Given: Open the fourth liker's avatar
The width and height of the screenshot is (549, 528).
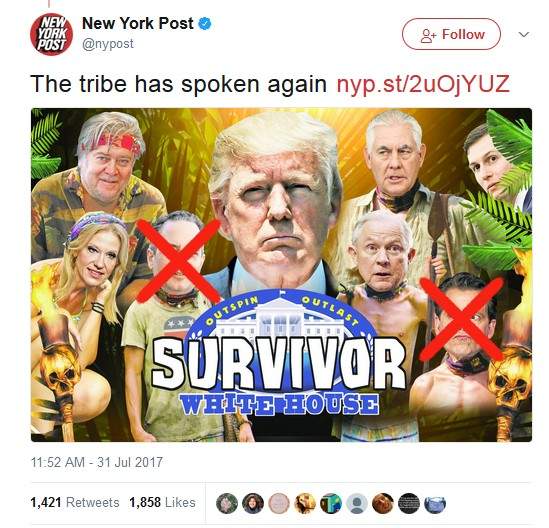Looking at the screenshot, I should coord(305,503).
